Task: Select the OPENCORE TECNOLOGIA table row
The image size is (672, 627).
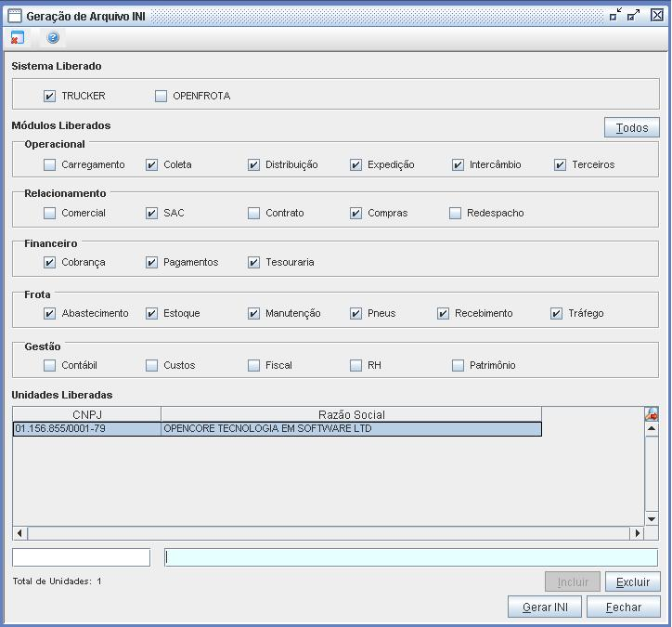Action: (x=277, y=429)
